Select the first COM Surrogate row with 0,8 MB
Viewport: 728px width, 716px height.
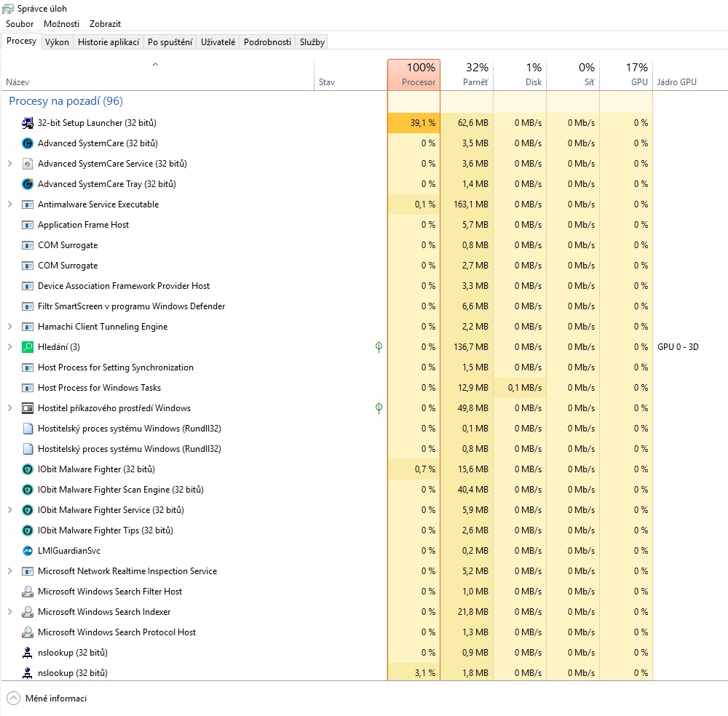point(364,245)
